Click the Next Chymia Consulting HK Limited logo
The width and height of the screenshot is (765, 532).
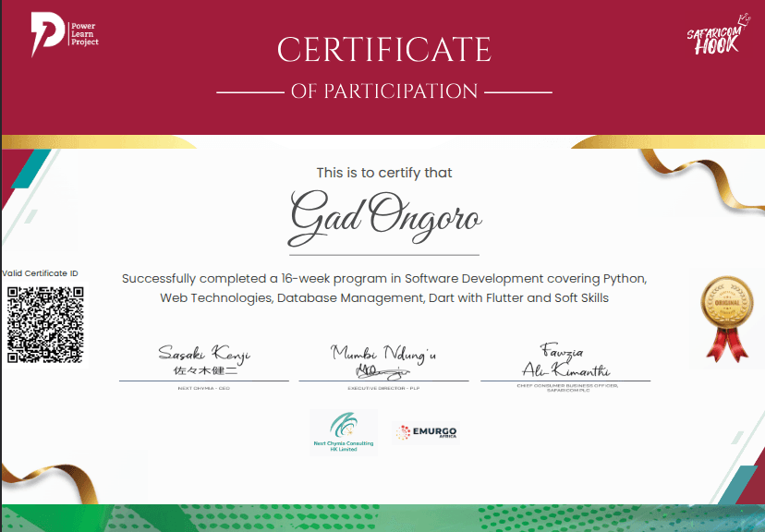point(344,432)
